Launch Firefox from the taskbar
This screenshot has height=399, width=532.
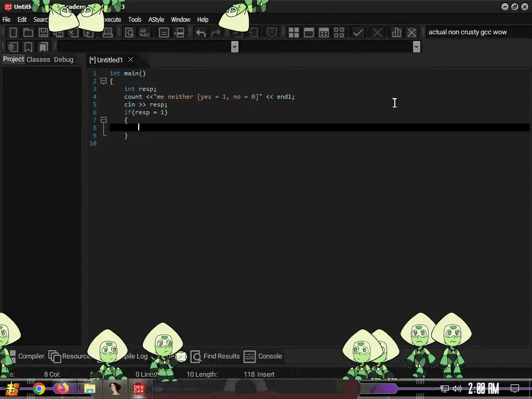click(62, 389)
